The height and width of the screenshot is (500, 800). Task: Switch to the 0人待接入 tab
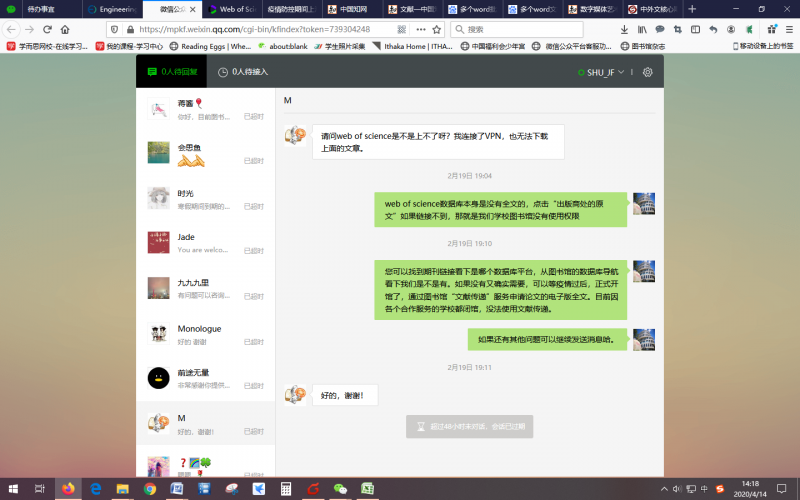[x=242, y=72]
